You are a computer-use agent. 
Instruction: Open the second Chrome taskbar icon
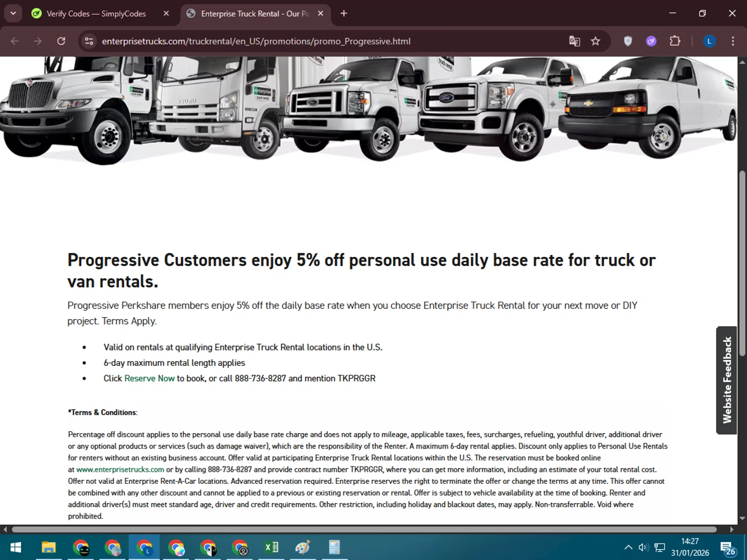click(113, 548)
